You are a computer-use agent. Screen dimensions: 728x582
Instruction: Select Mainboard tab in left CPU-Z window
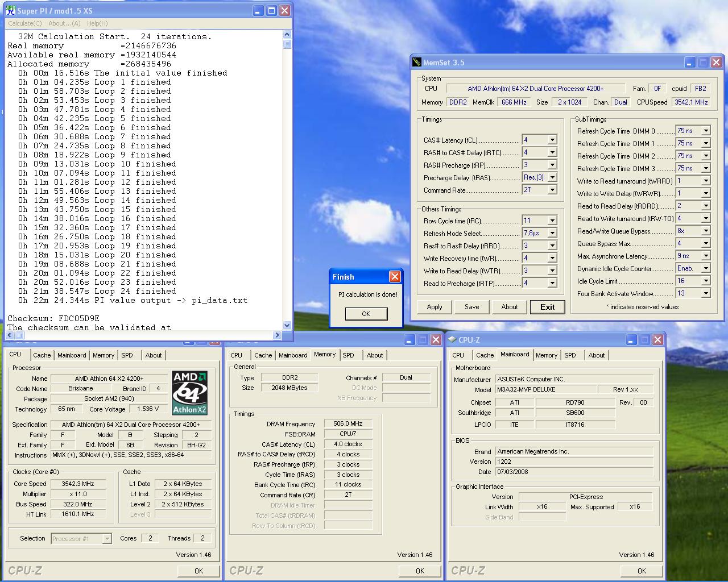pos(72,355)
